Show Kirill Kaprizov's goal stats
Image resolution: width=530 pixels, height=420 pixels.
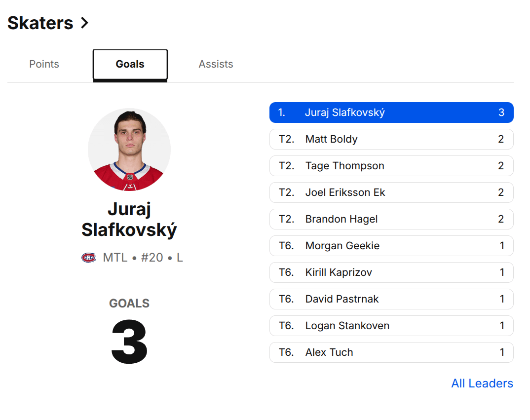coord(391,272)
